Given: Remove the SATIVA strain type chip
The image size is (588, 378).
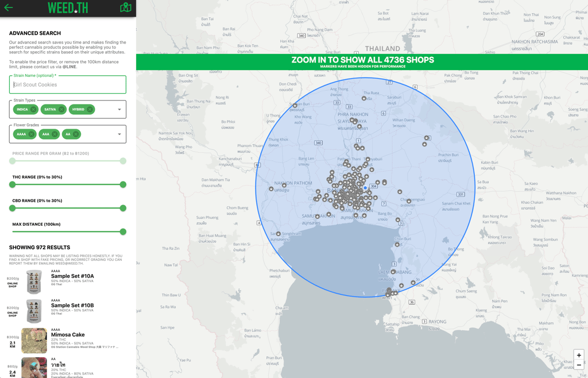Looking at the screenshot, I should (61, 110).
